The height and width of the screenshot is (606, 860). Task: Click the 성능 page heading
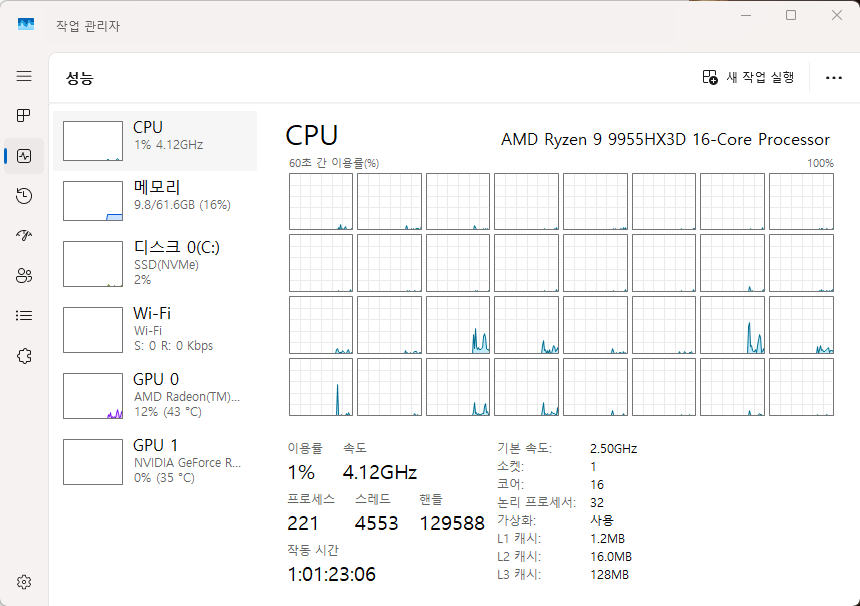click(80, 77)
